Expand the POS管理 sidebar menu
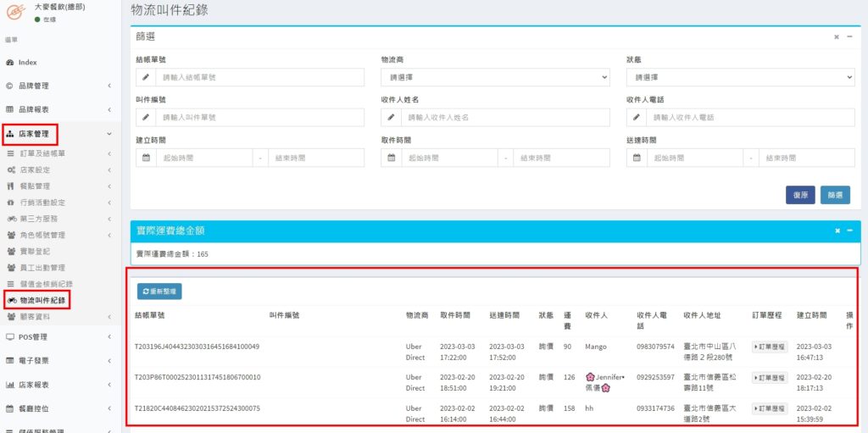This screenshot has width=868, height=433. pyautogui.click(x=58, y=336)
